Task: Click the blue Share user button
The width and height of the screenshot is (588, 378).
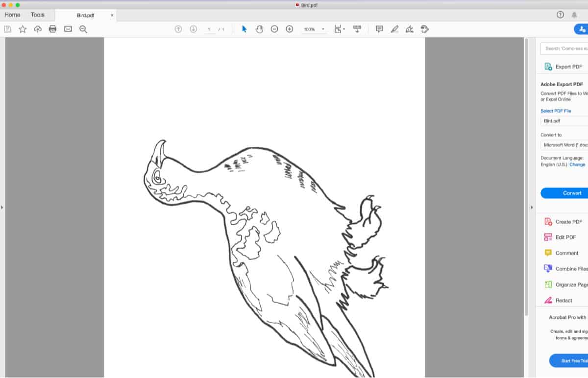Action: pyautogui.click(x=581, y=29)
